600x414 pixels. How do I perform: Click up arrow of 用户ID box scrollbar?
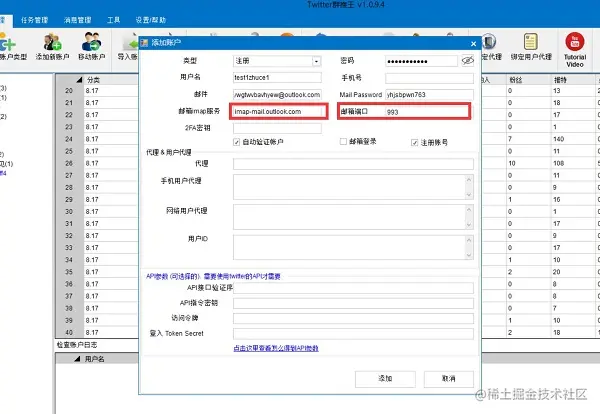tap(469, 240)
